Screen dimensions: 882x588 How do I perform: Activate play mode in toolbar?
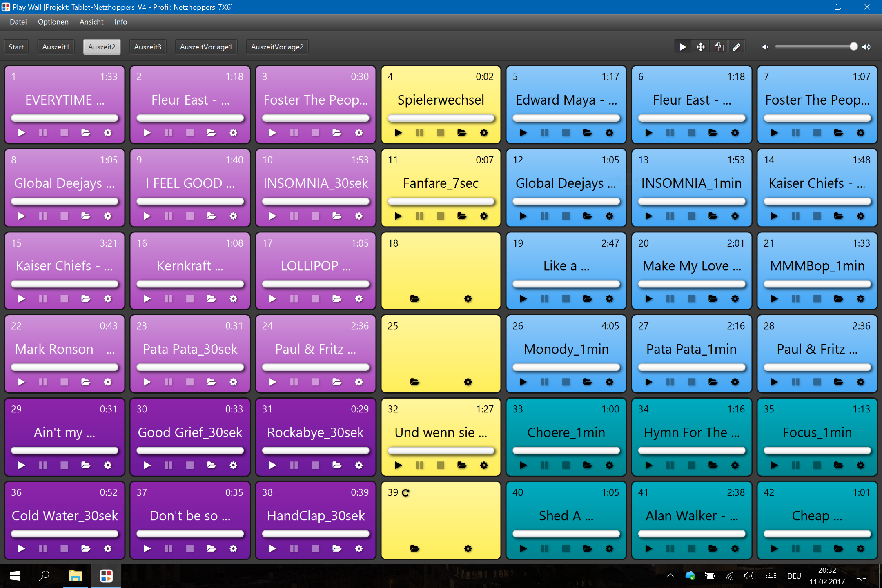(683, 47)
